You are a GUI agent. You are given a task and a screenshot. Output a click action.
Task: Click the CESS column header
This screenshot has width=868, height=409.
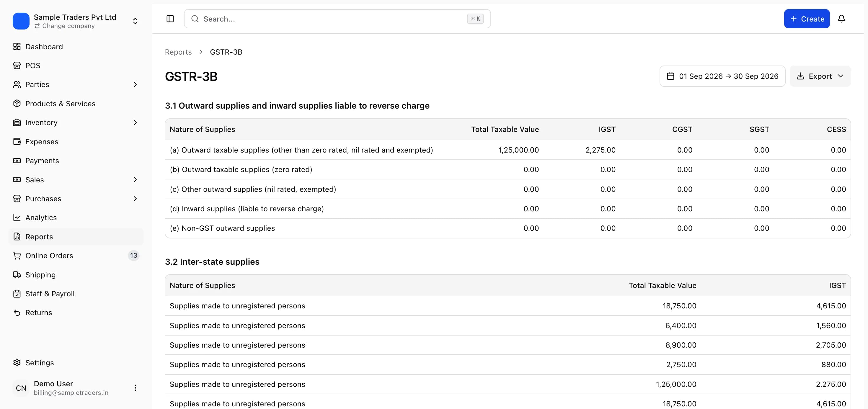tap(836, 129)
